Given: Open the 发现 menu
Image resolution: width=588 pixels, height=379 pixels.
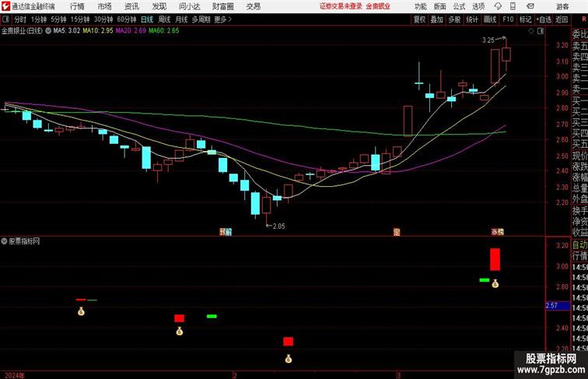Looking at the screenshot, I should point(159,6).
